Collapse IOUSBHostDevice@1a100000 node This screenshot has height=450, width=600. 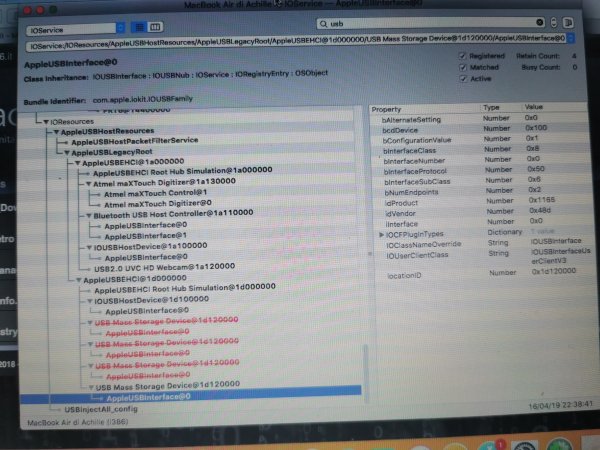[x=89, y=248]
